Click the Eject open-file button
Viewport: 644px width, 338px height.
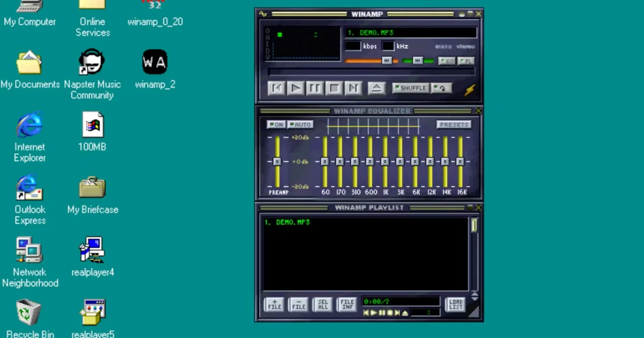click(x=377, y=88)
